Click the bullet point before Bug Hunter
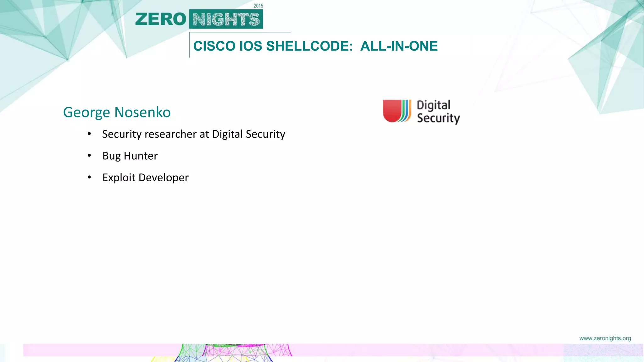Image resolution: width=644 pixels, height=362 pixels. tap(89, 156)
